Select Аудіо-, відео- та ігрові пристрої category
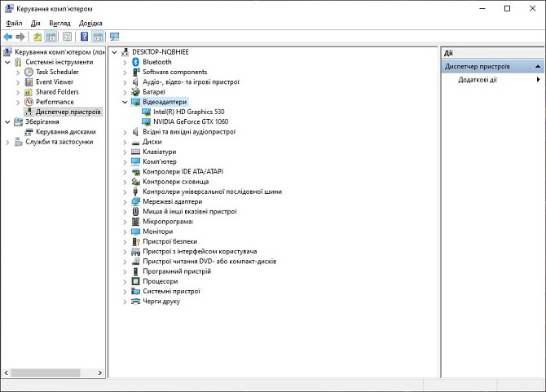 tap(192, 82)
